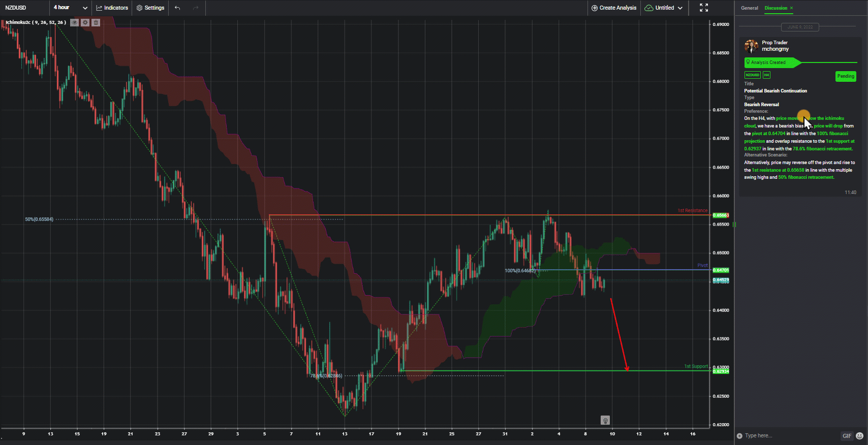868x445 pixels.
Task: Click the 78.6%(0.62846) fibonacci label
Action: [x=326, y=376]
